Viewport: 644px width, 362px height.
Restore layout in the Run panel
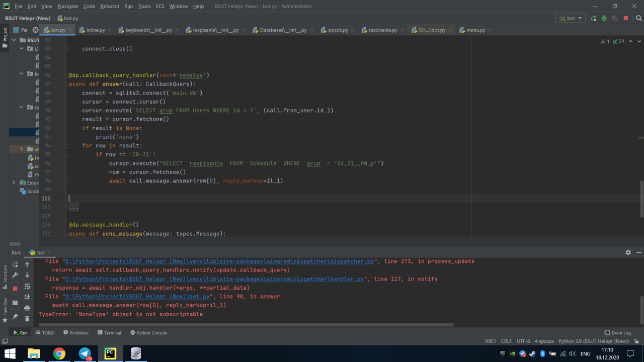pyautogui.click(x=15, y=303)
